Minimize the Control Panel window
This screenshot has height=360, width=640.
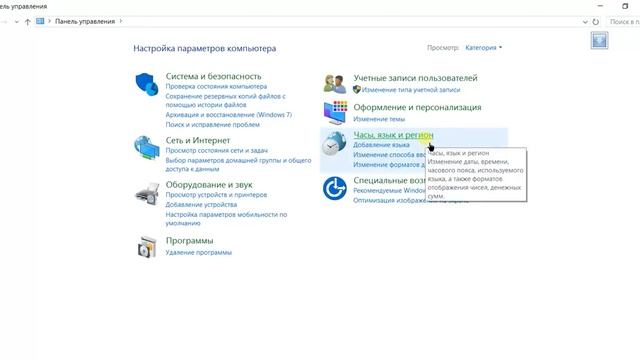point(600,6)
